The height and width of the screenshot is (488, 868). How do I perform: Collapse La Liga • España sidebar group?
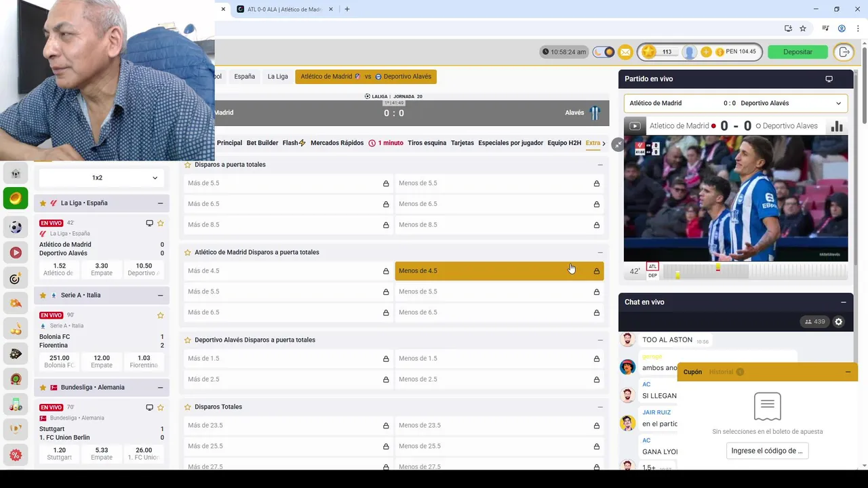160,203
